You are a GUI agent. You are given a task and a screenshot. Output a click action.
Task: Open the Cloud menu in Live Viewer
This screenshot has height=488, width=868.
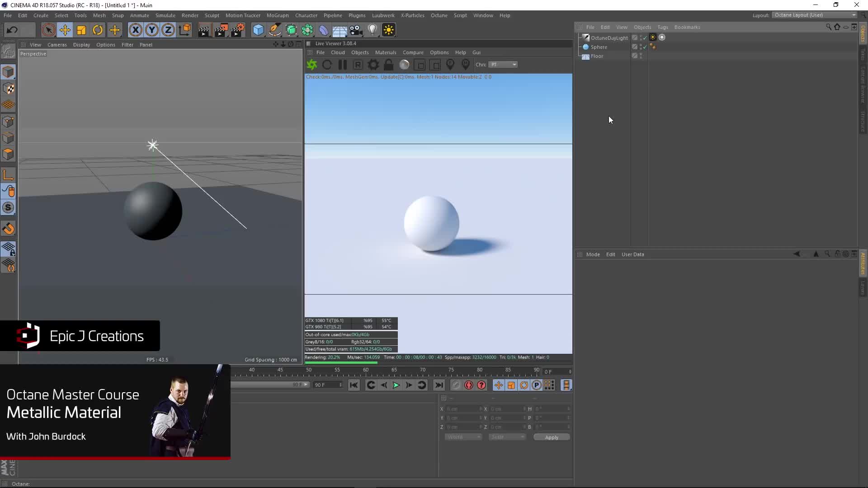pos(338,52)
